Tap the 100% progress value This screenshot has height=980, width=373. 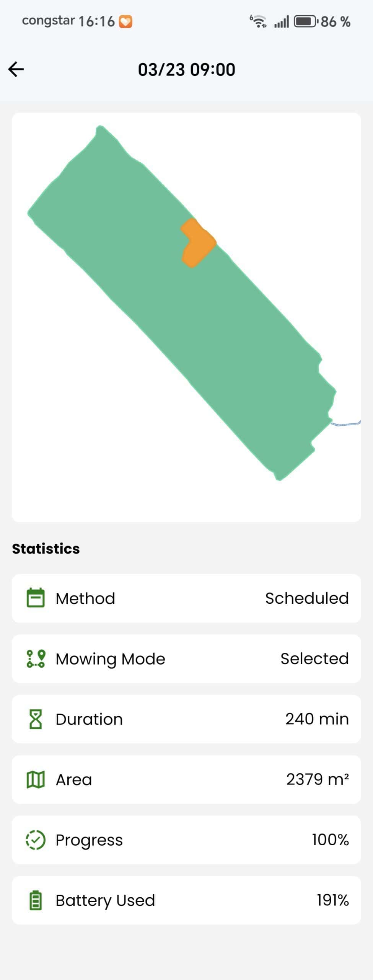330,840
